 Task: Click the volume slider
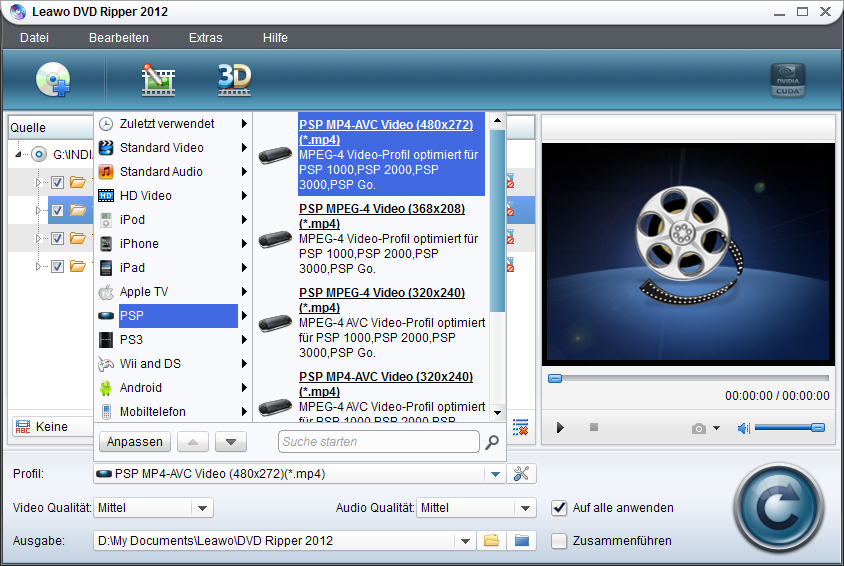(790, 428)
